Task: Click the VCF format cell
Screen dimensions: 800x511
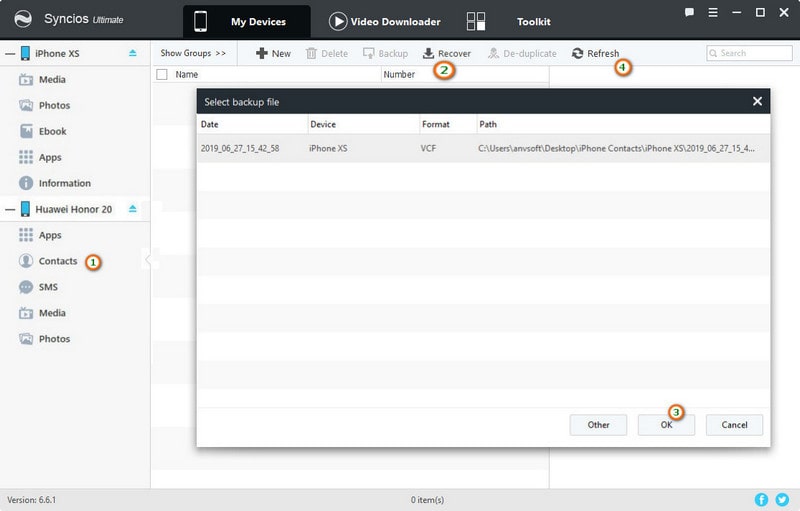Action: tap(428, 148)
